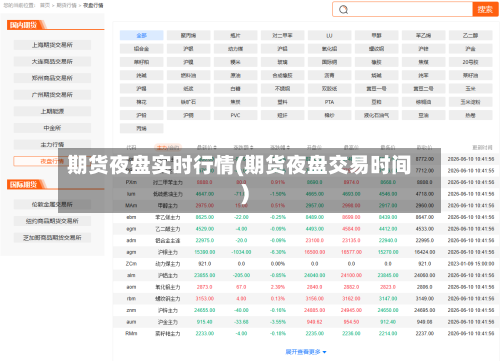Select the 铁矿石 category filter
The height and width of the screenshot is (361, 500).
coord(188,102)
